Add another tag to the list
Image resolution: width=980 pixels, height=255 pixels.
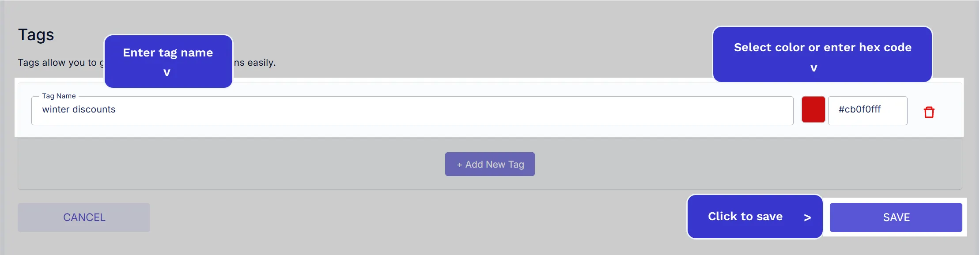coord(489,164)
